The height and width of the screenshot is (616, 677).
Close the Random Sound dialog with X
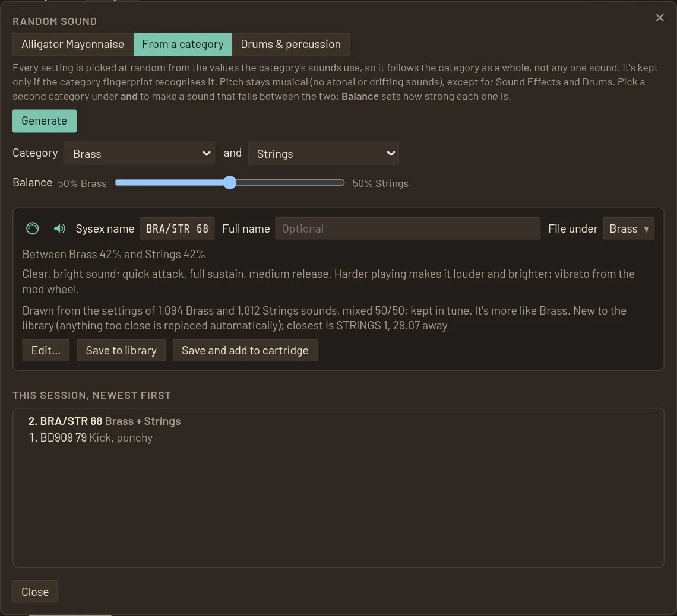659,18
